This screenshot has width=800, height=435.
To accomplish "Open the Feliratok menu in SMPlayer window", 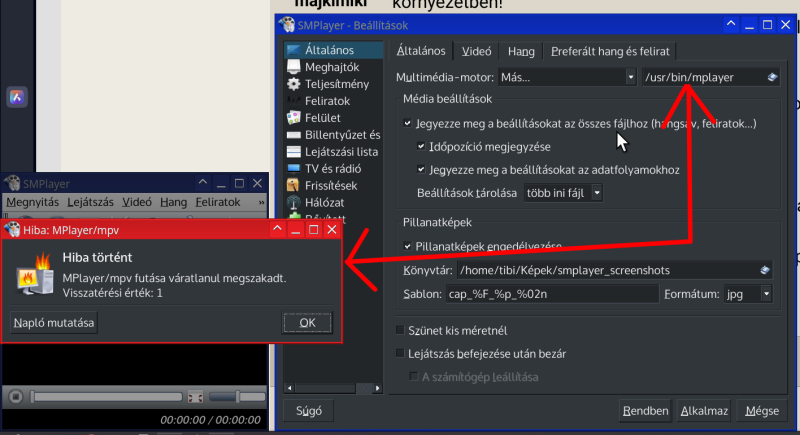I will [218, 202].
